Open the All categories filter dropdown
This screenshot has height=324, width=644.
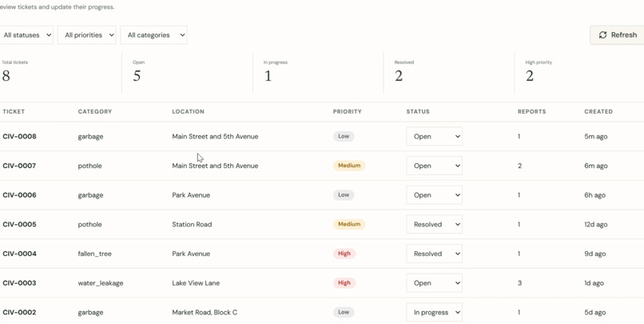coord(153,35)
